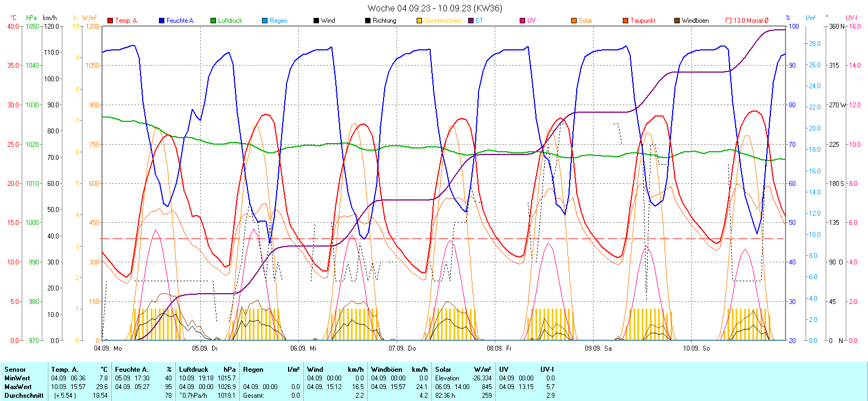
Task: Select the 09.09. Sa date label
Action: point(598,348)
